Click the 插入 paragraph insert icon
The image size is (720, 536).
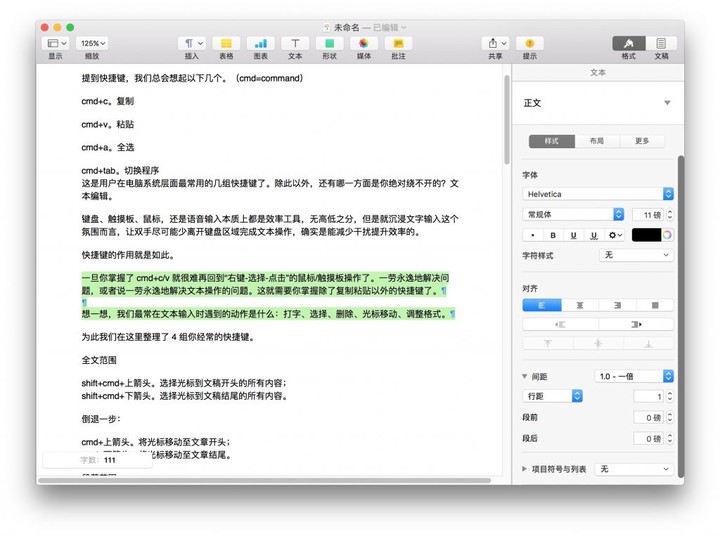pyautogui.click(x=189, y=43)
